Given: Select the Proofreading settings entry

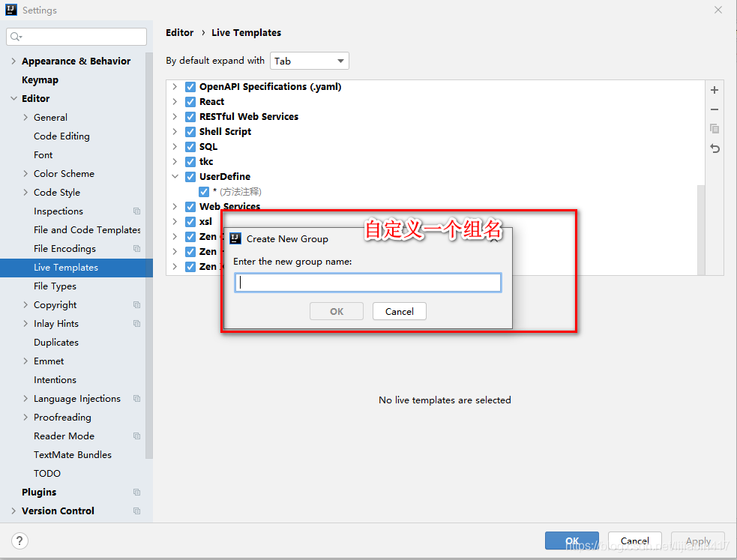Looking at the screenshot, I should (62, 418).
